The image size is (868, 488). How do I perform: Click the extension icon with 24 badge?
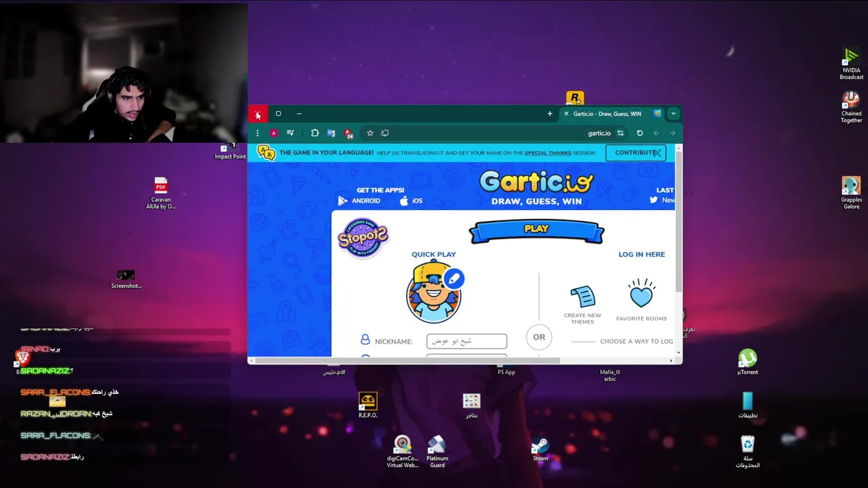pyautogui.click(x=349, y=134)
